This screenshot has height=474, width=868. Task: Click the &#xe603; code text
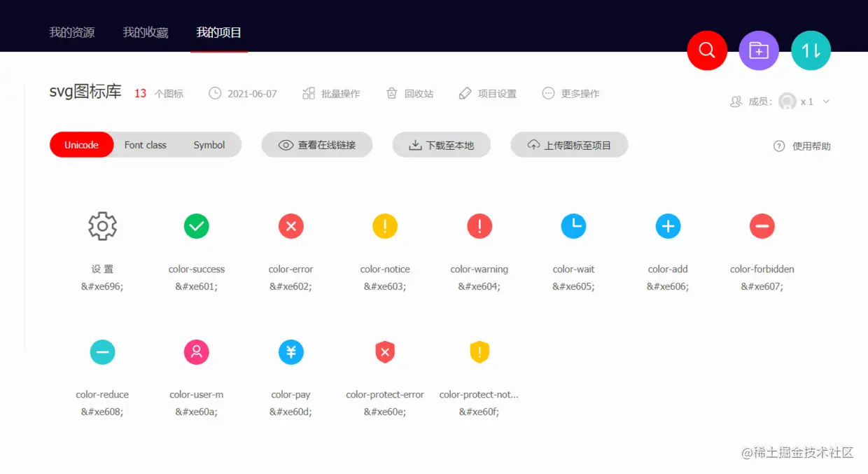click(385, 286)
